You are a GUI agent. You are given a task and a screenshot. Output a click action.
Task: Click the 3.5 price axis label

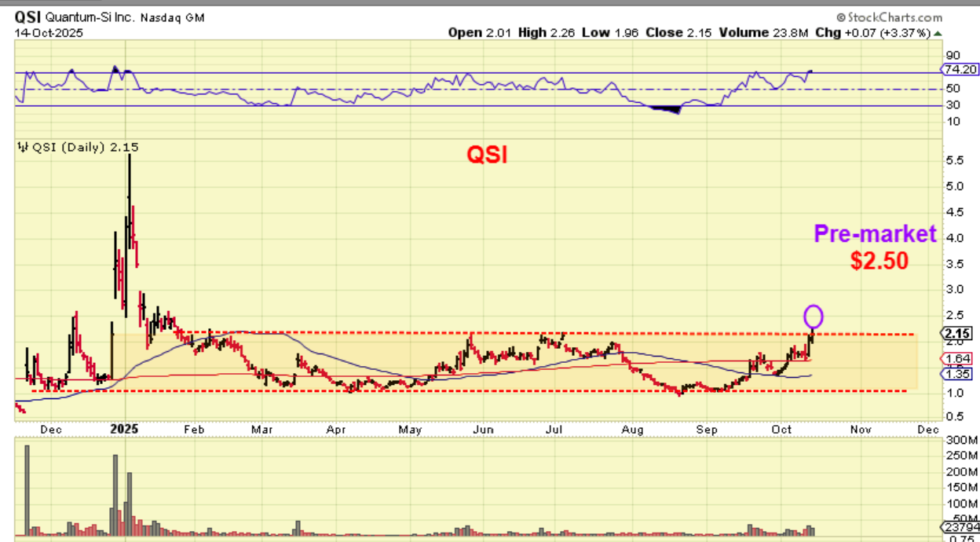[x=956, y=264]
